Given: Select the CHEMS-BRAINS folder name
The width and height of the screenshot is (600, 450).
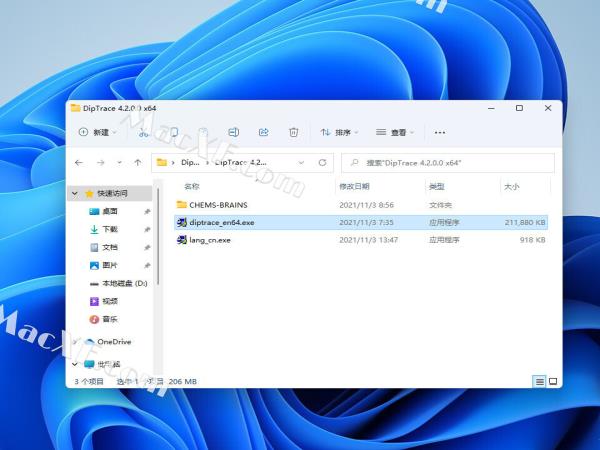Looking at the screenshot, I should (x=218, y=205).
